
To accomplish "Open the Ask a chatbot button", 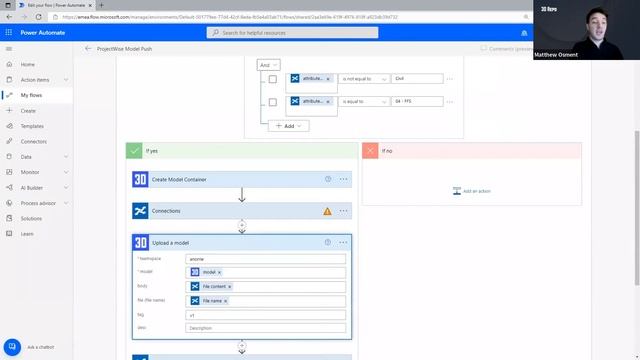I will 12,347.
